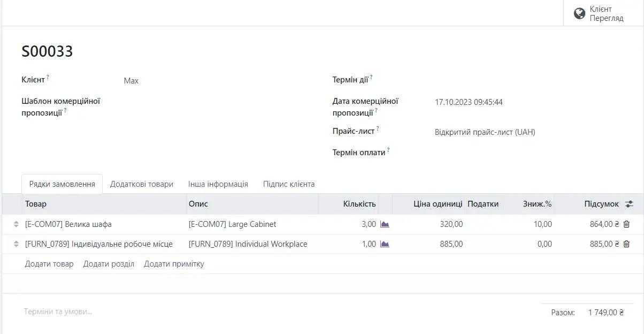Click row handle of Індивідуальне робоче місце

pyautogui.click(x=16, y=244)
